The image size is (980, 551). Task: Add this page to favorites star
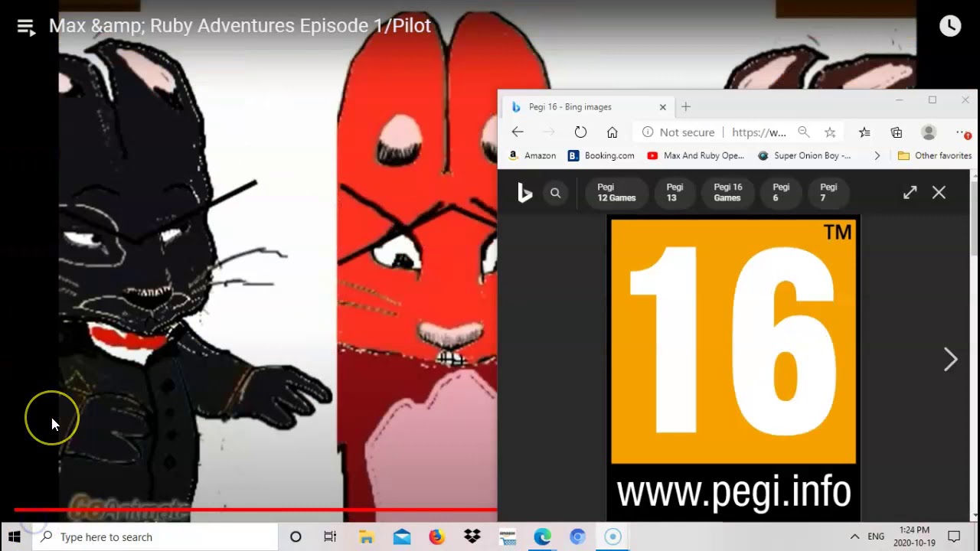point(830,132)
